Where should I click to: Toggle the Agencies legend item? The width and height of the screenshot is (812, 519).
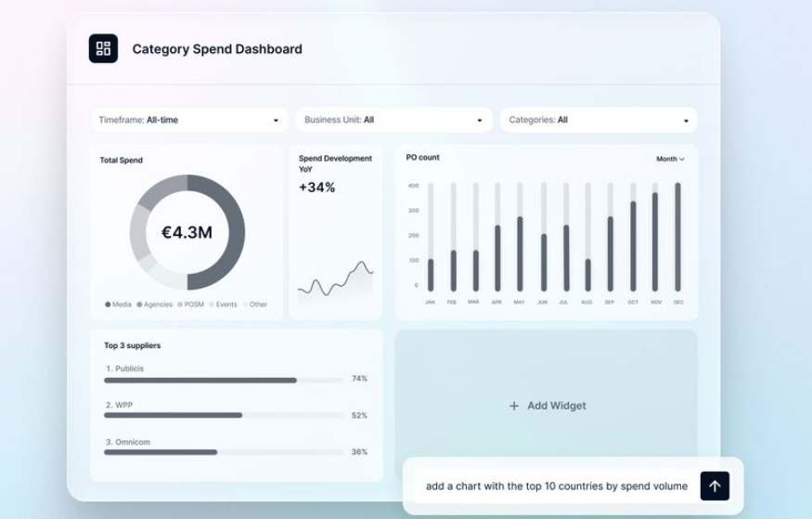pyautogui.click(x=155, y=305)
